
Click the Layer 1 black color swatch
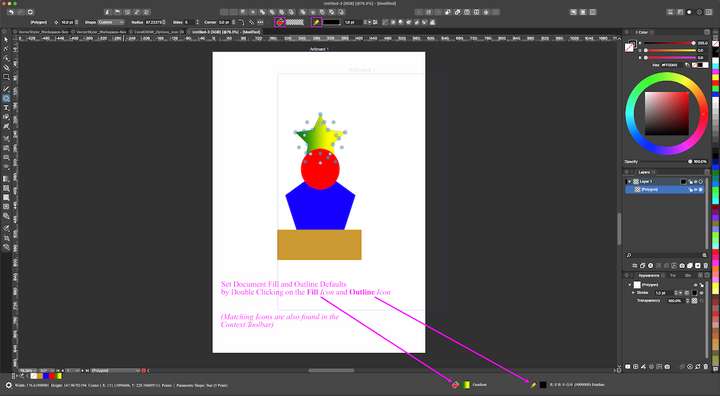683,181
